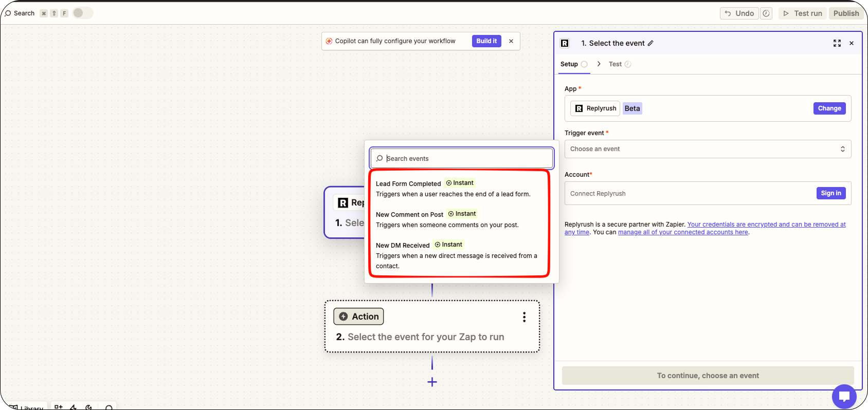
Task: Switch to the Setup tab
Action: 574,64
